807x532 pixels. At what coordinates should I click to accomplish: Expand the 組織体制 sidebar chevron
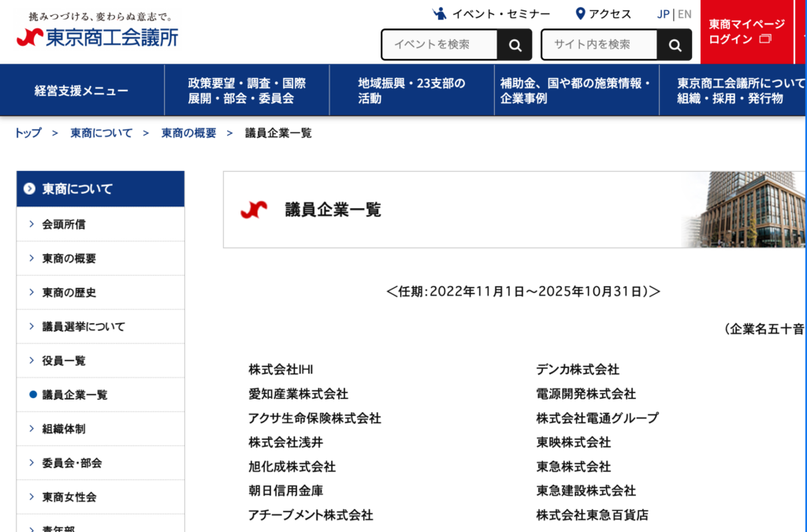pyautogui.click(x=32, y=429)
